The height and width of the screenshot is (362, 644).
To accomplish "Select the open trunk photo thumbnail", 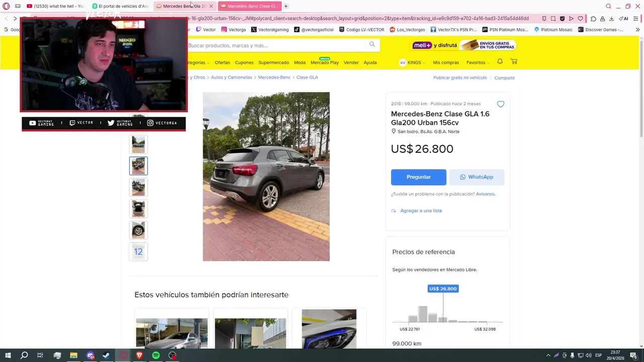I will [138, 209].
